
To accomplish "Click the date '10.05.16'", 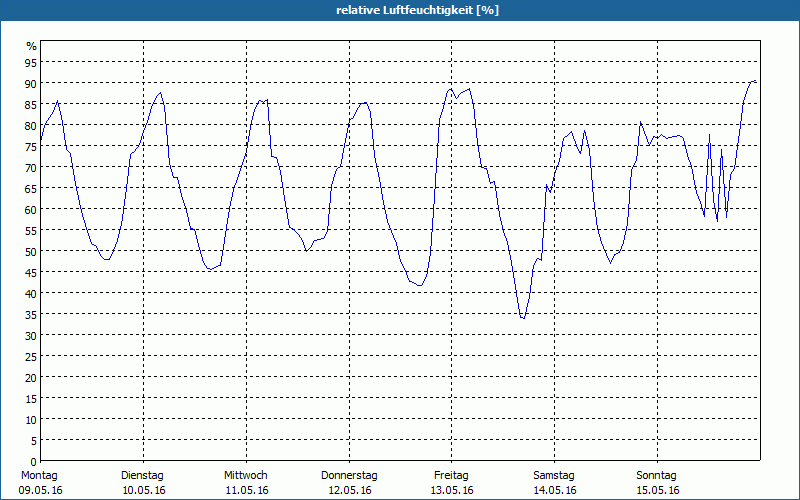I will click(x=144, y=491).
